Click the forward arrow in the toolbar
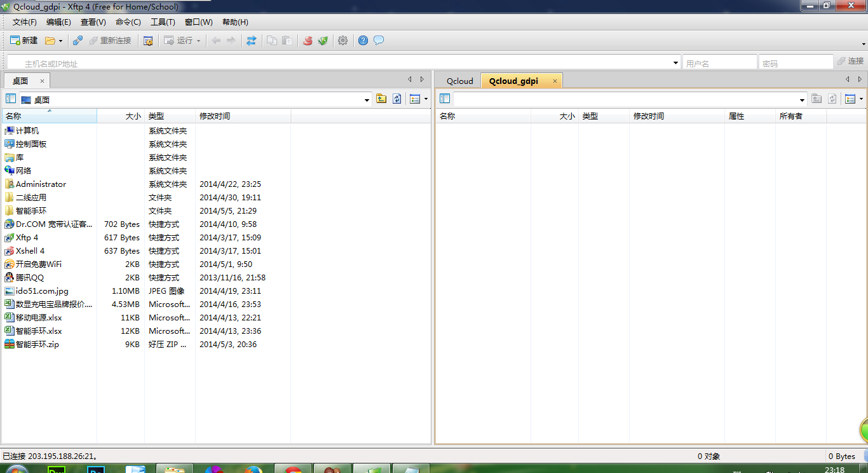The width and height of the screenshot is (868, 473). point(231,41)
